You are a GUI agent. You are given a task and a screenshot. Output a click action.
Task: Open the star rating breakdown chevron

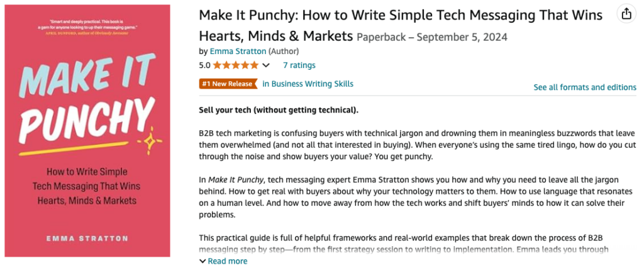[x=266, y=65]
